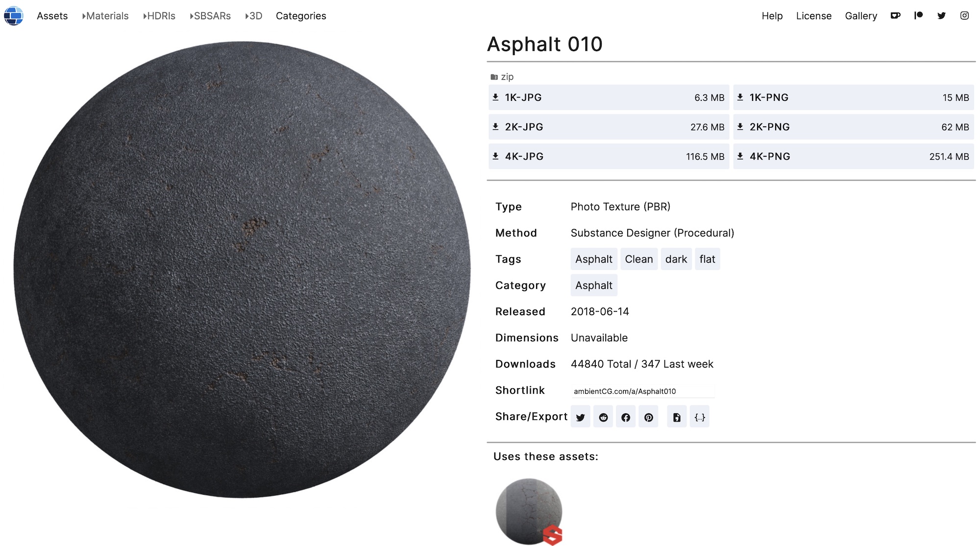Screen dimensions: 980x546
Task: Click the file export icon
Action: click(677, 417)
